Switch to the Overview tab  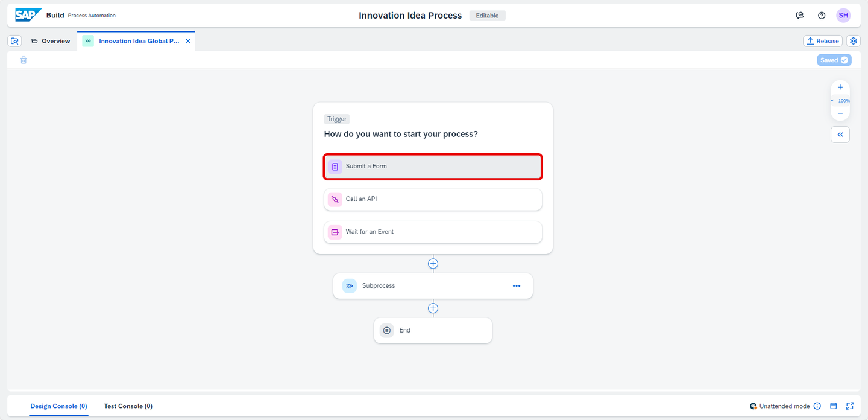pyautogui.click(x=51, y=41)
